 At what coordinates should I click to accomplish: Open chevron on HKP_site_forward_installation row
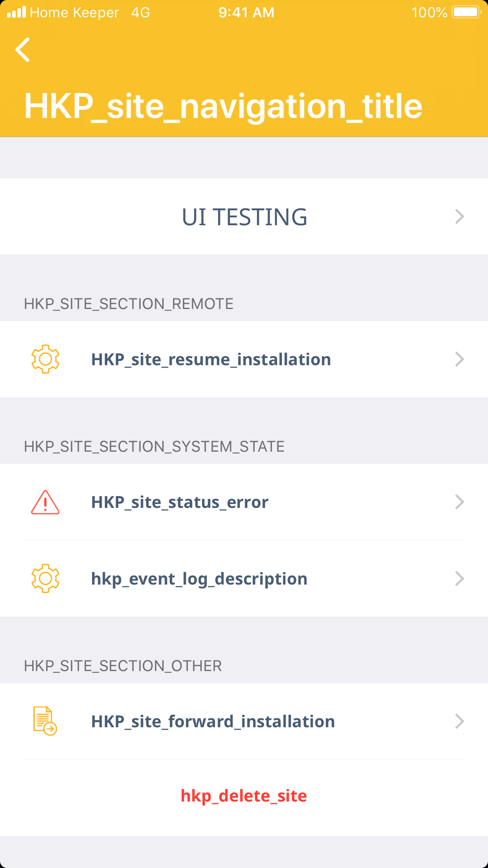(459, 721)
